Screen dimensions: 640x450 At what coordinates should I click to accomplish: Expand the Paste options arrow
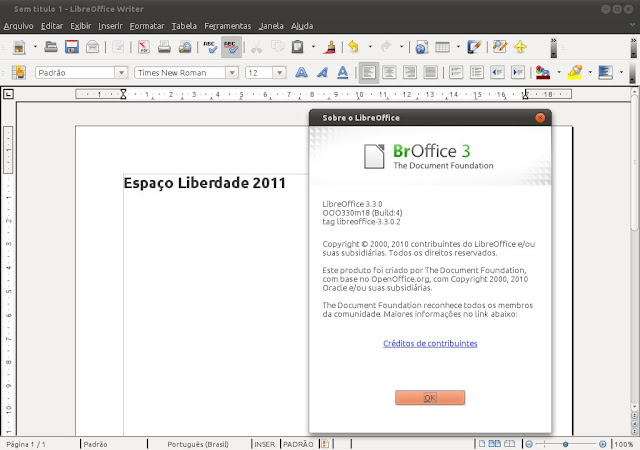click(313, 47)
